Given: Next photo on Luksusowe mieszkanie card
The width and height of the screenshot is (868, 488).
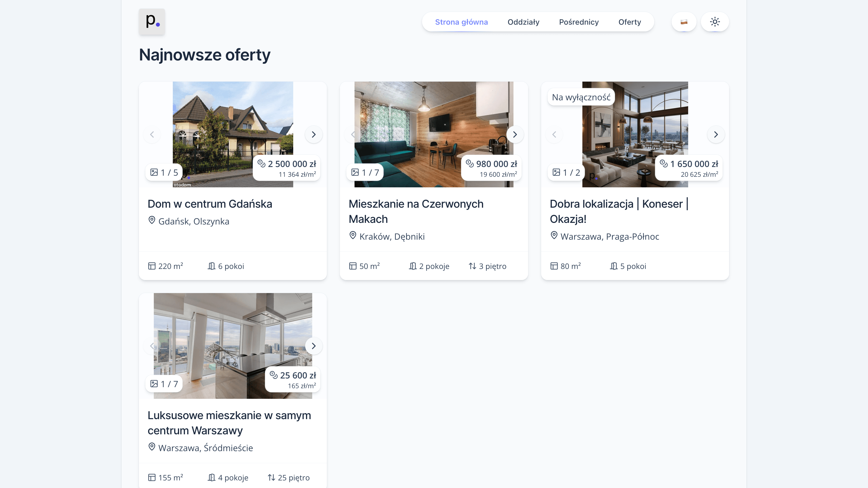Looking at the screenshot, I should pos(313,346).
